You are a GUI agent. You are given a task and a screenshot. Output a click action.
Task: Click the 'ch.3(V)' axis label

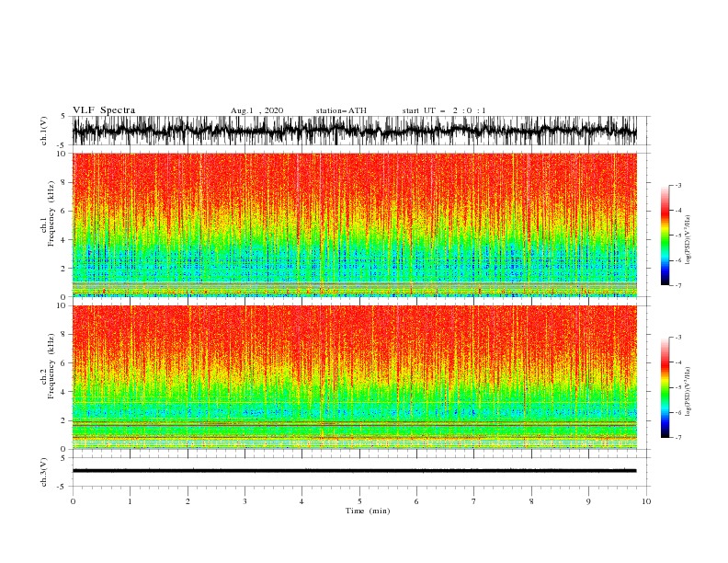click(x=44, y=472)
